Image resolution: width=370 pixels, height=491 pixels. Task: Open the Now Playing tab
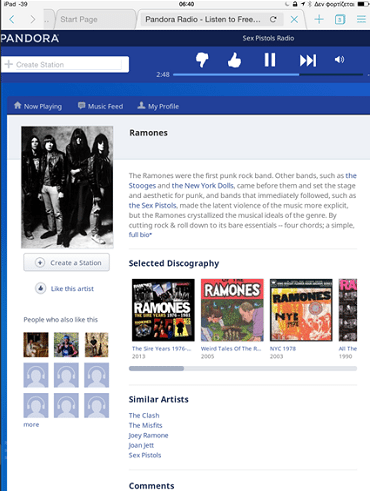pos(38,106)
